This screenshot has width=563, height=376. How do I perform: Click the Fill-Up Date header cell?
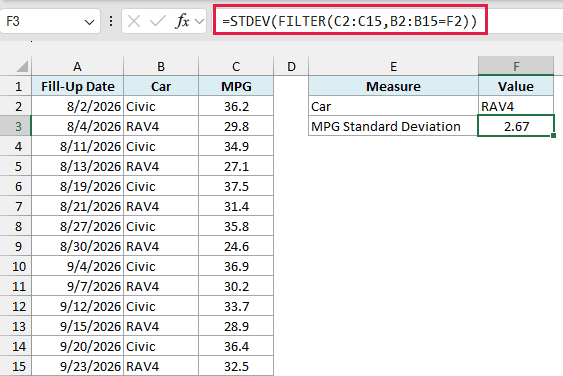tap(78, 86)
